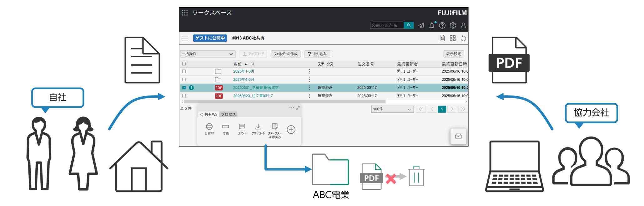Switch to grid thumbnail view icon
This screenshot has width=644, height=206.
pos(453,38)
